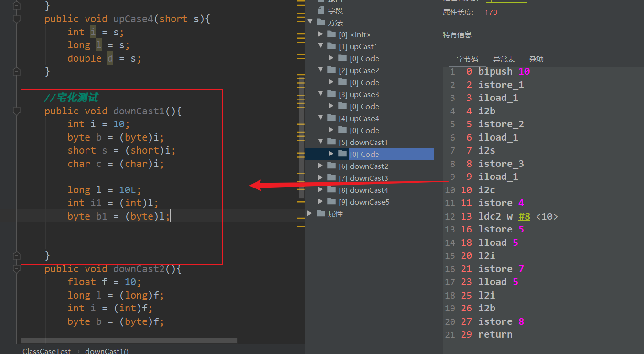Viewport: 644px width, 354px height.
Task: Expand the 属性 tree node
Action: (310, 214)
